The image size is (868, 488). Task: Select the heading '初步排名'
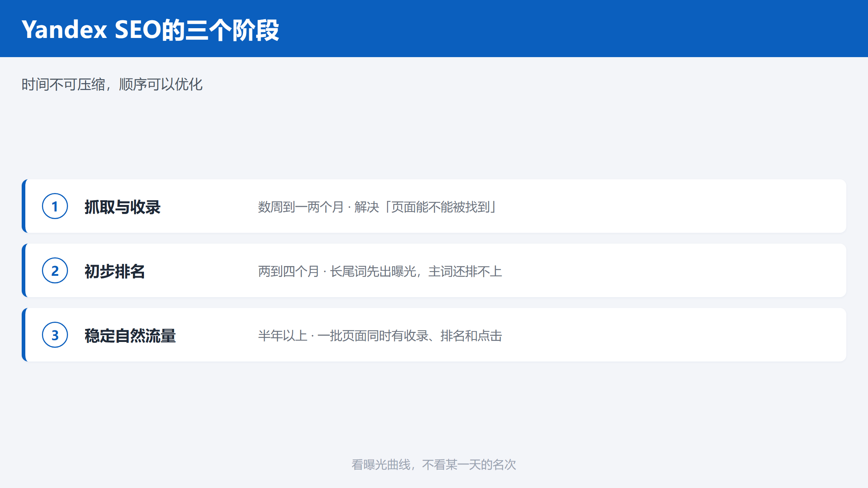pyautogui.click(x=115, y=271)
